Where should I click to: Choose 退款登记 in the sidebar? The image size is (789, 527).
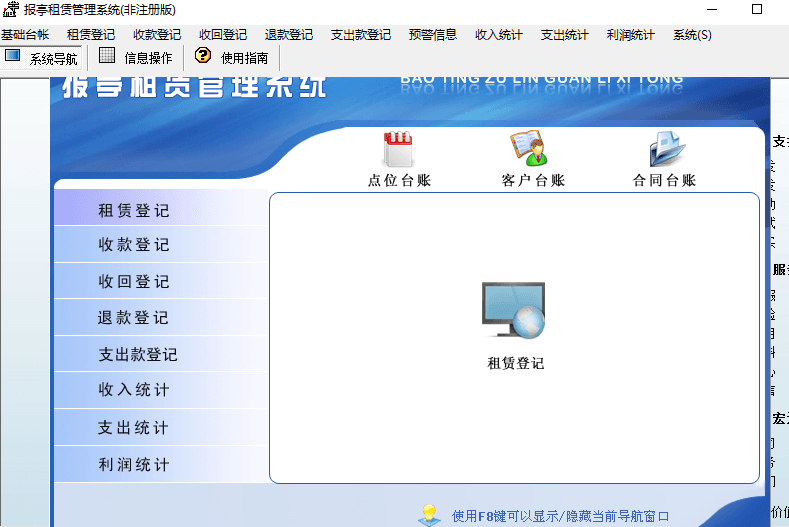134,318
